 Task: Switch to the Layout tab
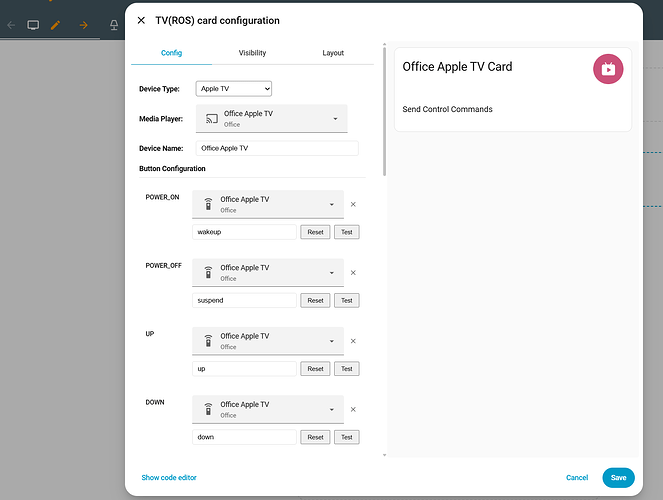click(x=333, y=53)
